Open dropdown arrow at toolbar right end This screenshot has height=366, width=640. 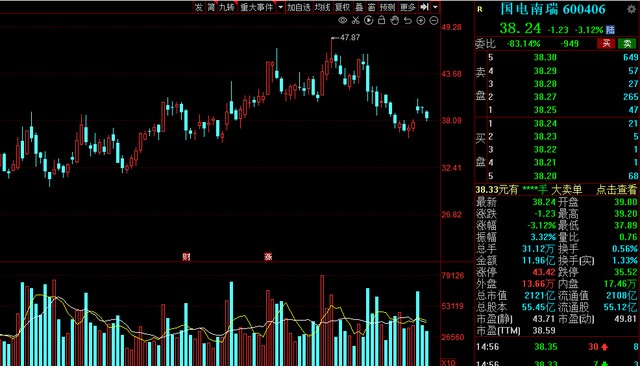(435, 7)
